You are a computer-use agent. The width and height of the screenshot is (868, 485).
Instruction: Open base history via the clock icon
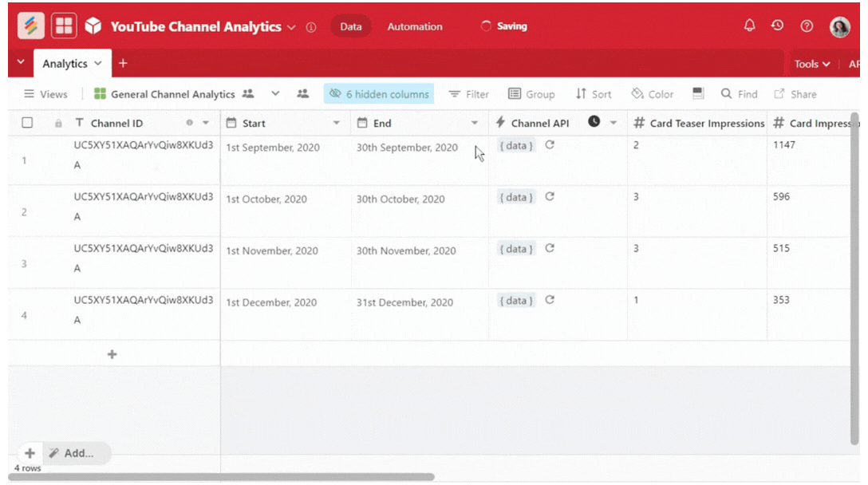click(777, 25)
